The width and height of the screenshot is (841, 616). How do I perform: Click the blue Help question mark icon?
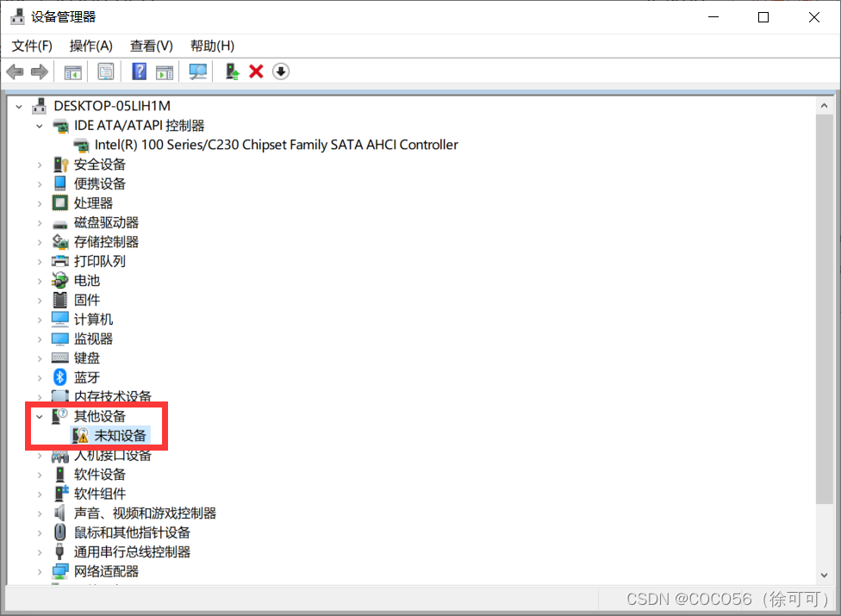tap(139, 72)
